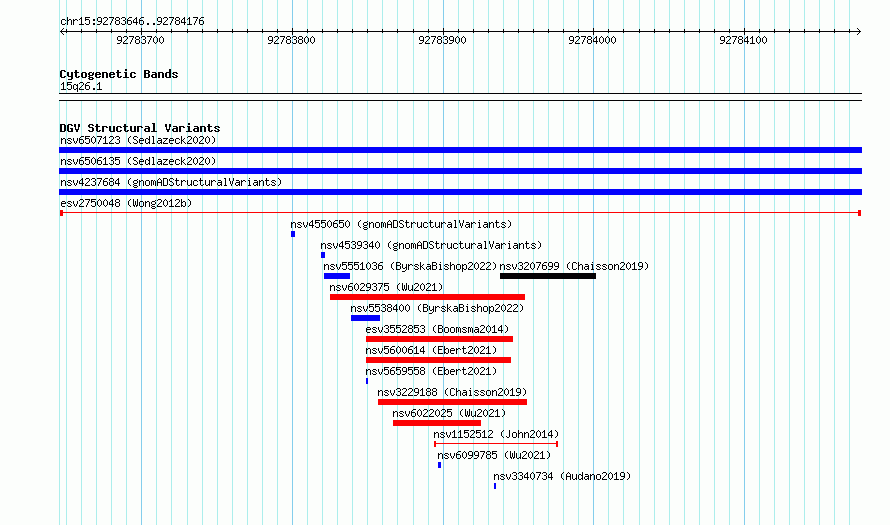The height and width of the screenshot is (525, 890).
Task: Open the esv2750048 (Wong2012b) label
Action: pyautogui.click(x=126, y=203)
